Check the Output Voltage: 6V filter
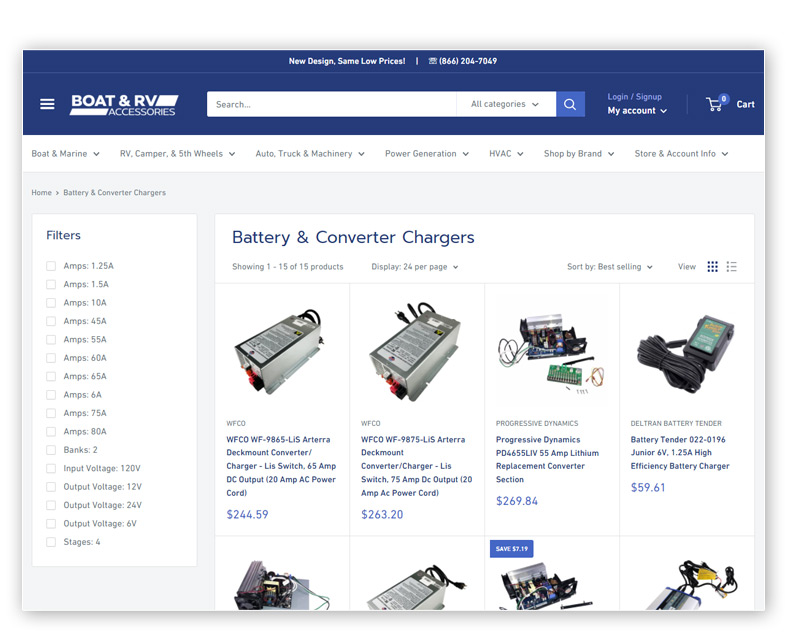789x639 pixels. (x=51, y=524)
